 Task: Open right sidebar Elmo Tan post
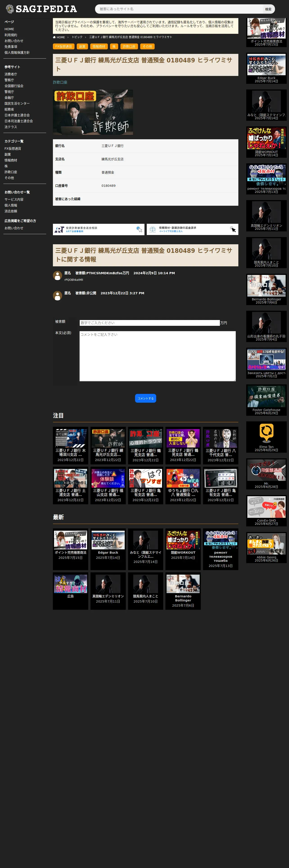(266, 437)
